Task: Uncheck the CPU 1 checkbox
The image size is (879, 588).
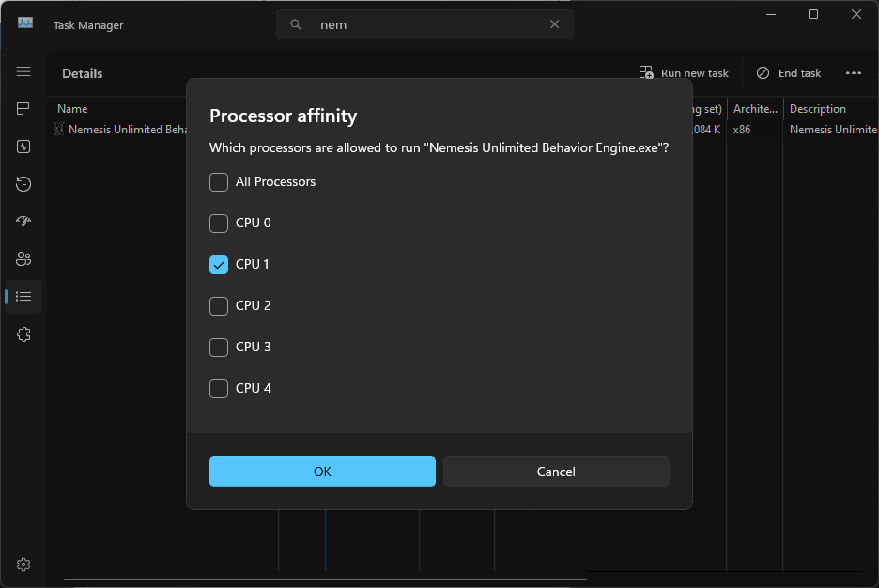Action: (219, 265)
